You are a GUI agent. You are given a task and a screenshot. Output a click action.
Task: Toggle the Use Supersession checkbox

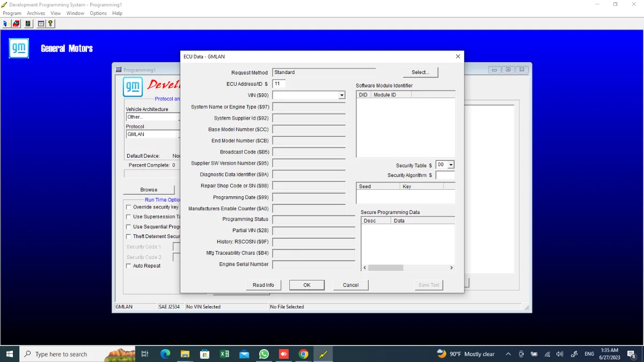128,217
